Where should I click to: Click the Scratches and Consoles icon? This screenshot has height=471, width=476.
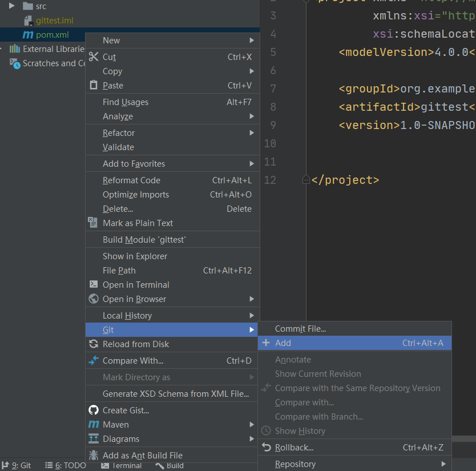(16, 63)
